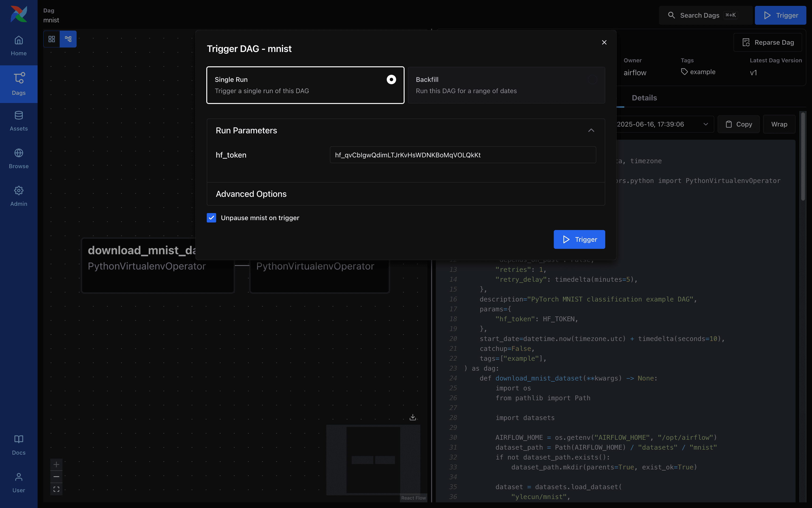This screenshot has height=508, width=812.
Task: Select the Backfill option
Action: tap(506, 85)
